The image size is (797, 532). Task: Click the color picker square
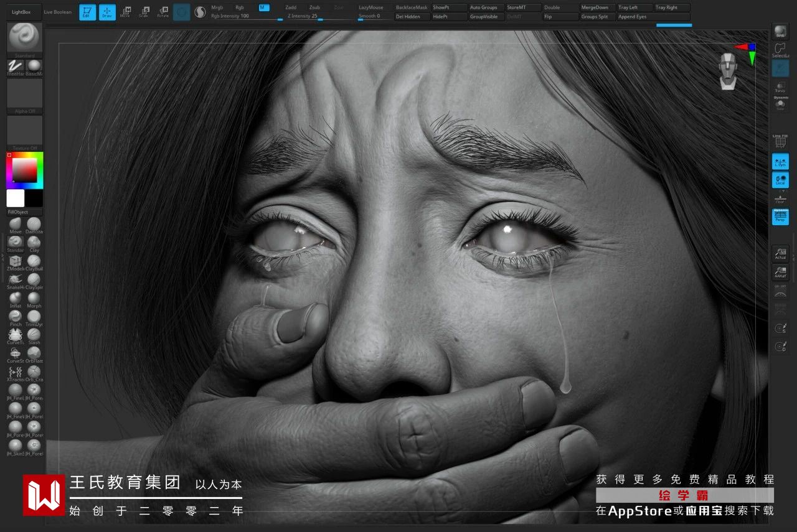pos(25,170)
